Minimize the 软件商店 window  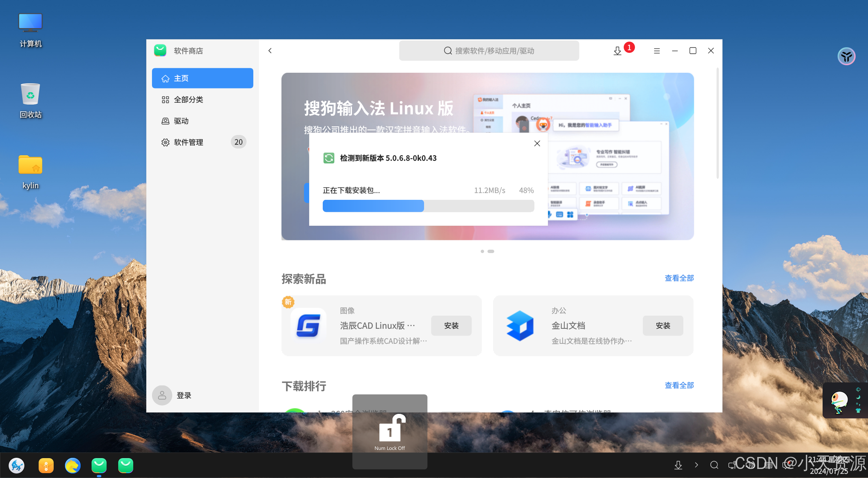[675, 51]
